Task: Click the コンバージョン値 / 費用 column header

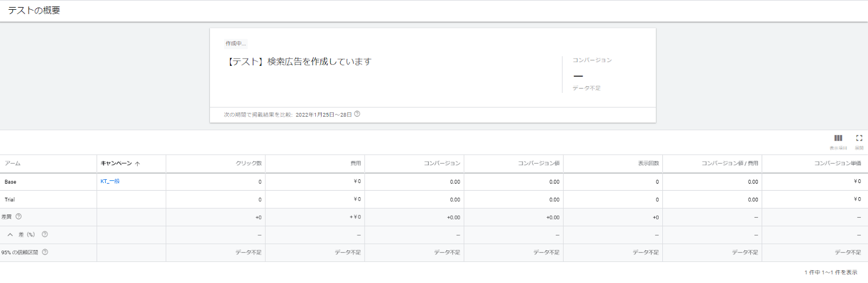Action: point(730,163)
